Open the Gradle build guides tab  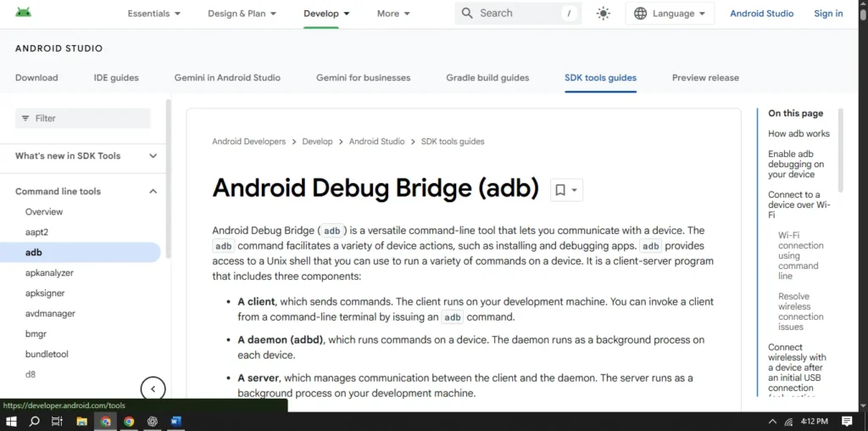point(487,77)
